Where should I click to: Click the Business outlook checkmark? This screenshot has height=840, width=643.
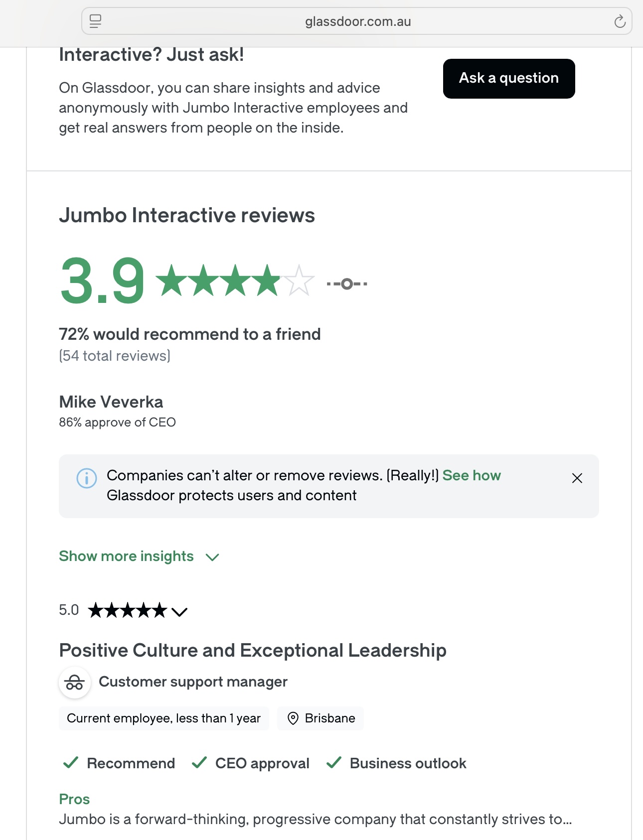point(334,763)
